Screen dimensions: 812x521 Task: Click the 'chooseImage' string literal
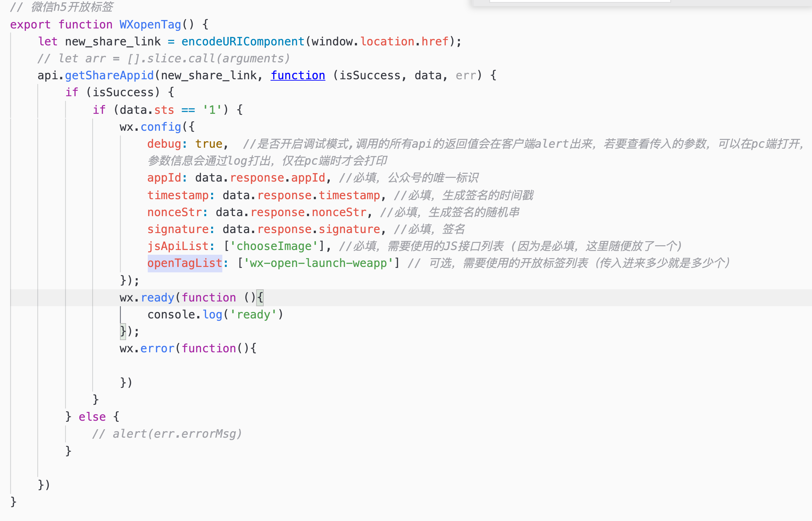274,246
